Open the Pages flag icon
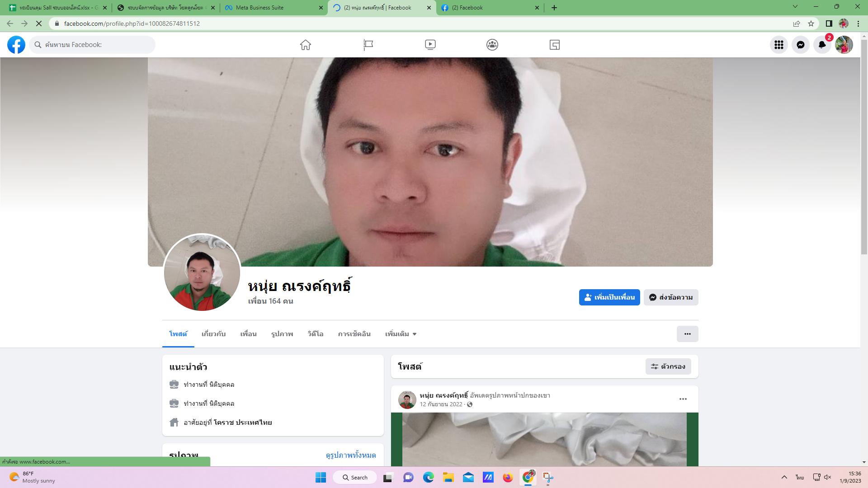This screenshot has height=488, width=868. point(368,45)
